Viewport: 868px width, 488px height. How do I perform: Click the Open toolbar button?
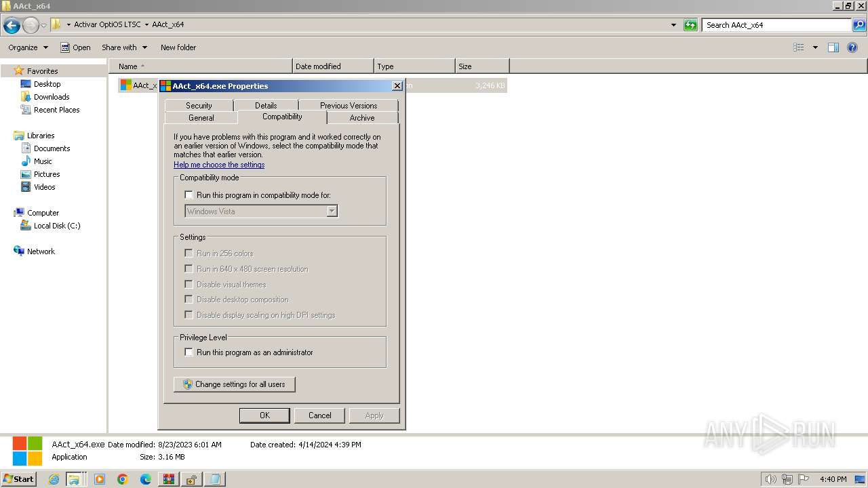pos(75,47)
